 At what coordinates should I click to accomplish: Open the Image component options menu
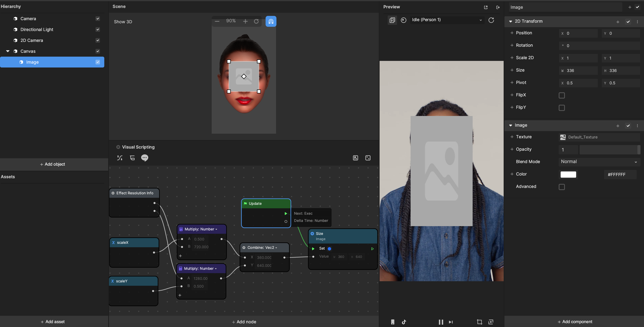point(637,126)
